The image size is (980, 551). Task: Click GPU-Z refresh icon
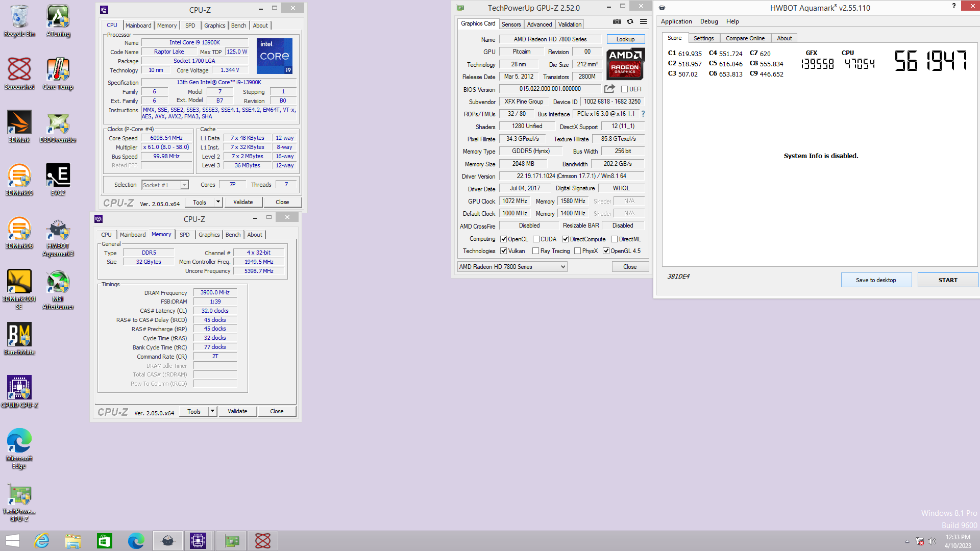630,21
